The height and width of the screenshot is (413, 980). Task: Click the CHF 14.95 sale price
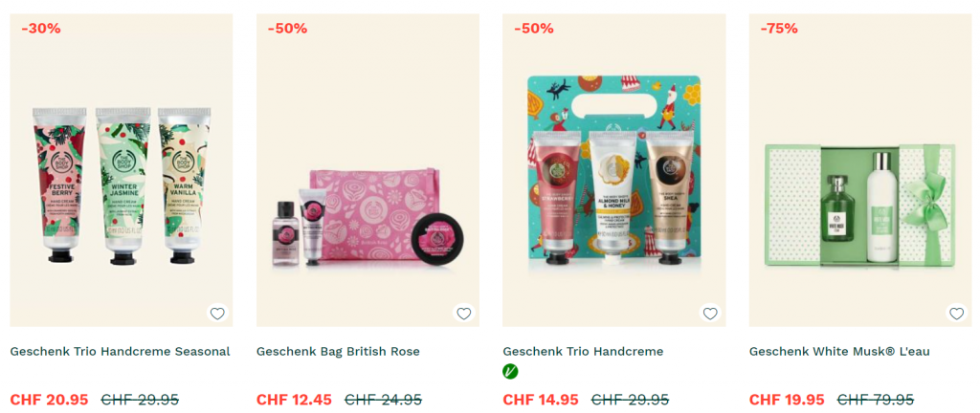(x=541, y=400)
